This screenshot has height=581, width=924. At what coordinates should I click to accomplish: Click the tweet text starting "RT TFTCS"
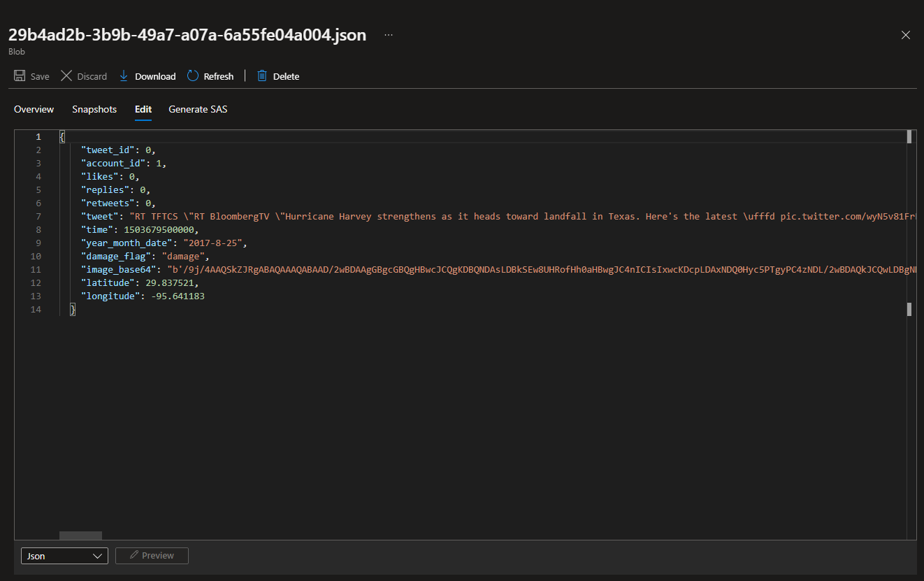pyautogui.click(x=521, y=216)
